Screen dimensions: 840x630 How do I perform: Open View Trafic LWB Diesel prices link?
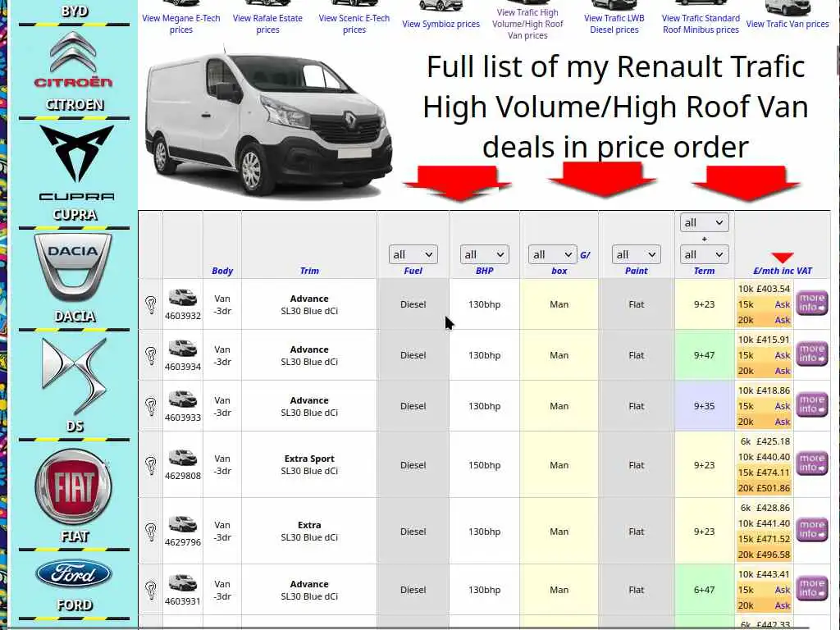[614, 24]
